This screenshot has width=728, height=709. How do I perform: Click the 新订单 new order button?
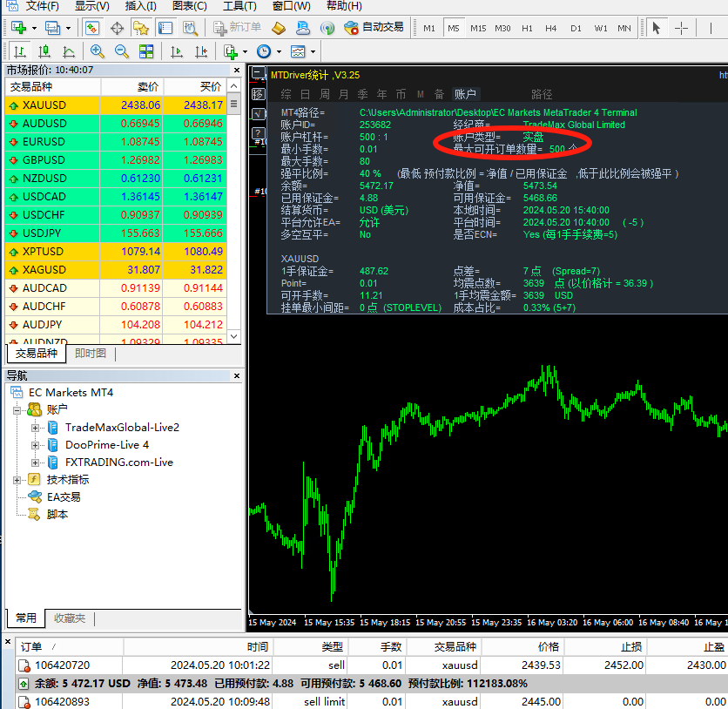[x=237, y=27]
